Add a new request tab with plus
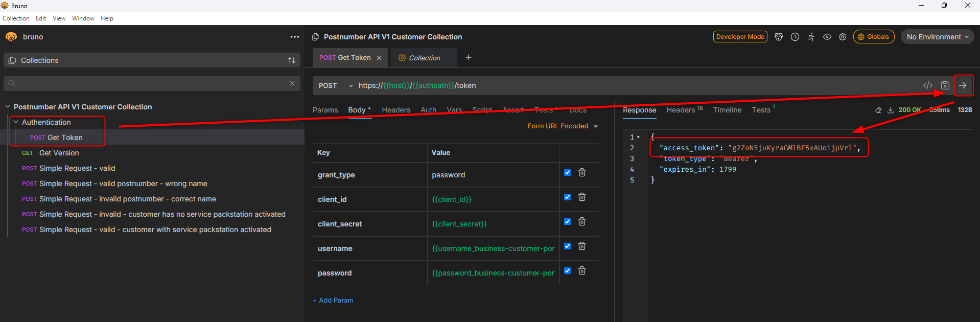This screenshot has width=980, height=322. pos(469,57)
